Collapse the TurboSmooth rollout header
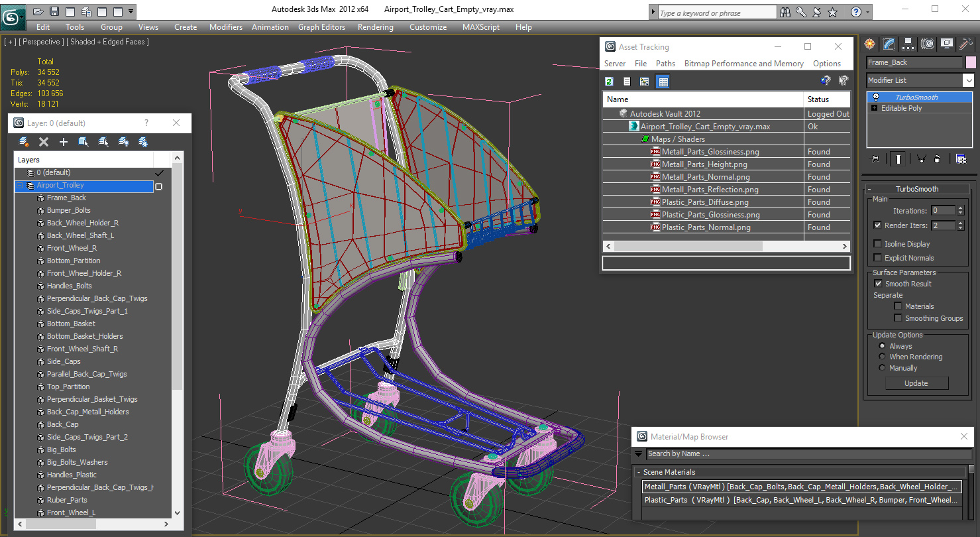This screenshot has width=980, height=537. (916, 189)
